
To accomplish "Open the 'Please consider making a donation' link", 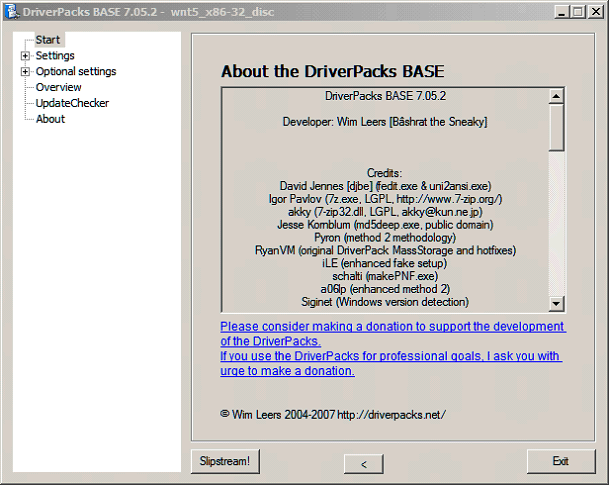I will click(x=392, y=334).
